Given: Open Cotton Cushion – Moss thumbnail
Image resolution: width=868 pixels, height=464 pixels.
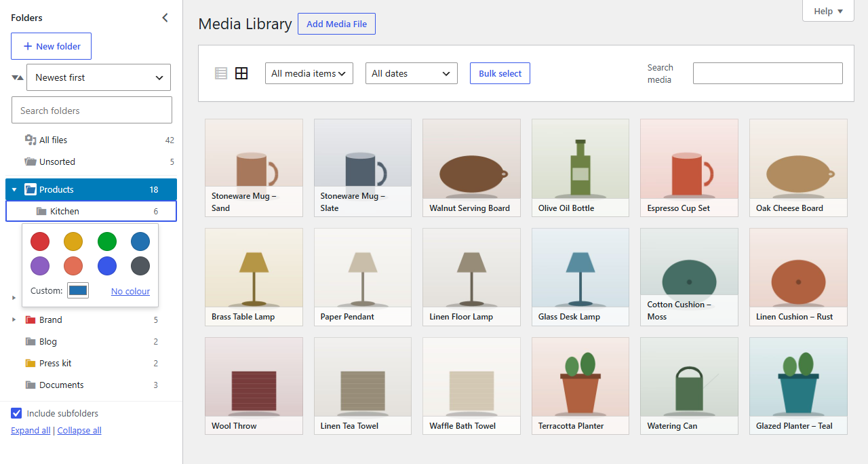Looking at the screenshot, I should (x=689, y=277).
